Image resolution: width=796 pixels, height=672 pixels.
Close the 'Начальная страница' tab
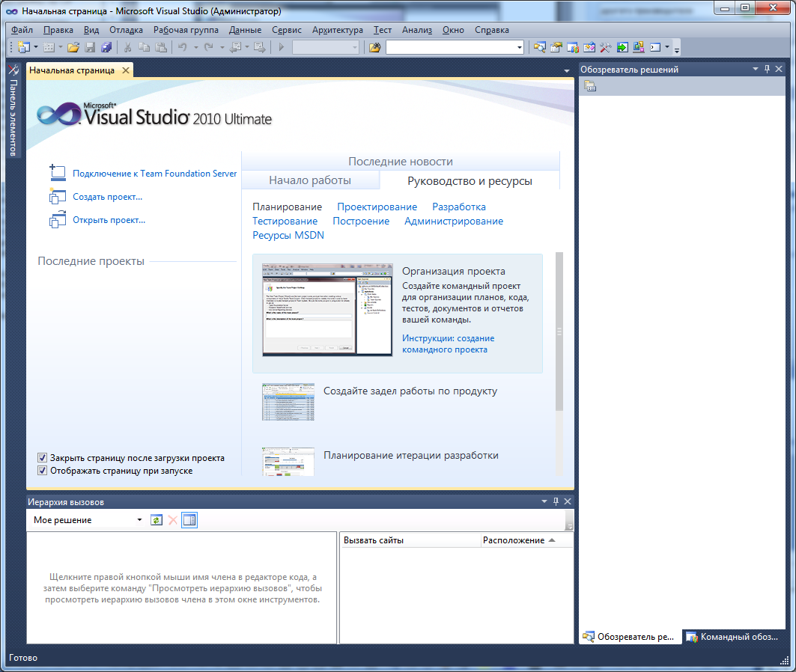126,70
